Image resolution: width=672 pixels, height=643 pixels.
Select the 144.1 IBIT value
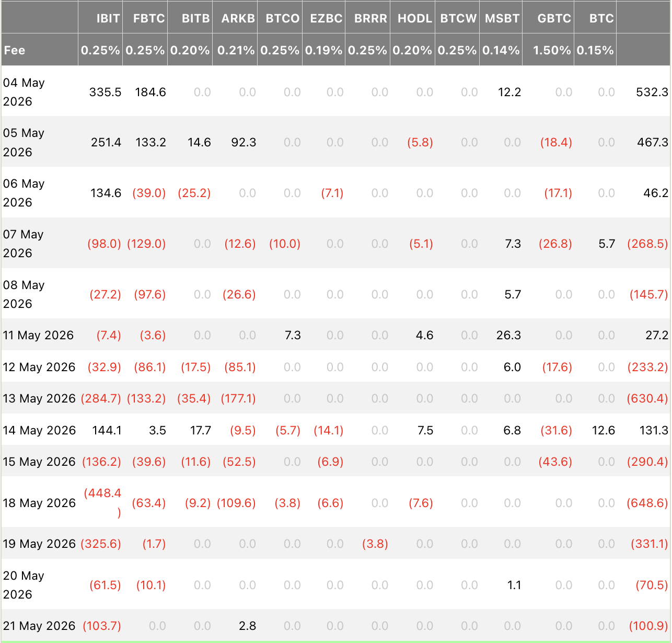point(107,430)
